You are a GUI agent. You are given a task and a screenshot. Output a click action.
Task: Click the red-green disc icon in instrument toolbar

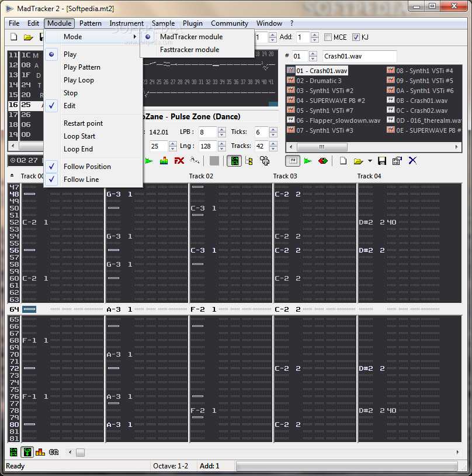323,161
